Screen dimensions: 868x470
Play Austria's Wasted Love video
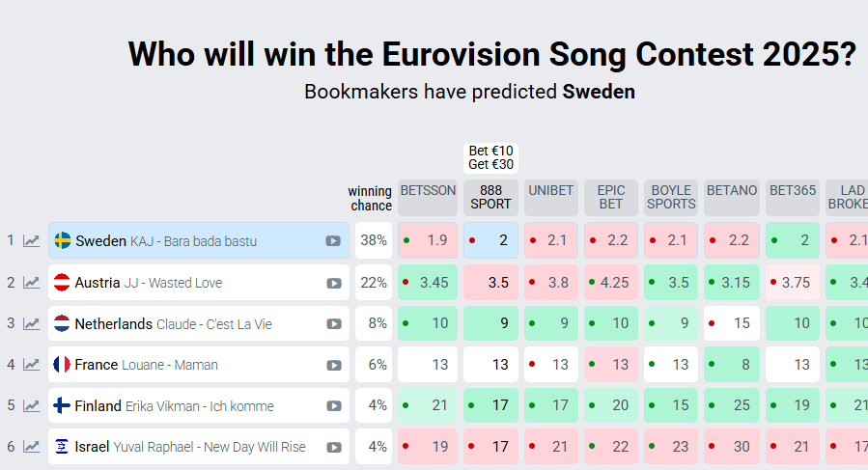(333, 283)
